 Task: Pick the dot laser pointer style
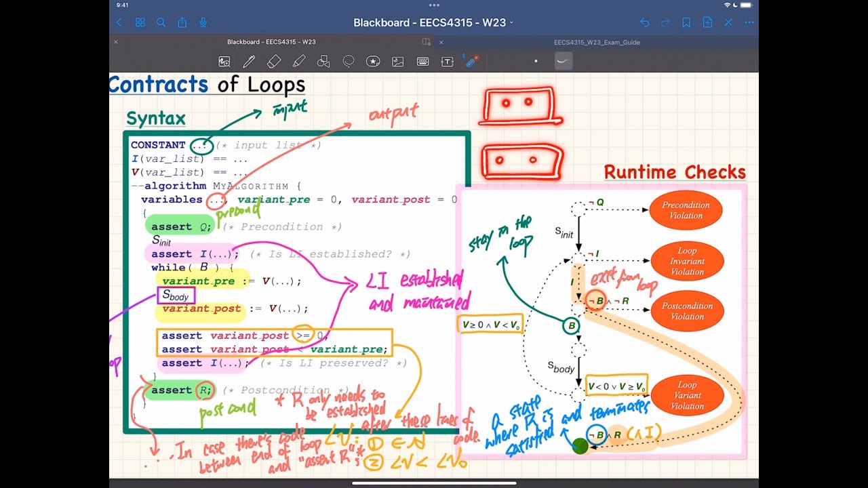click(x=536, y=62)
